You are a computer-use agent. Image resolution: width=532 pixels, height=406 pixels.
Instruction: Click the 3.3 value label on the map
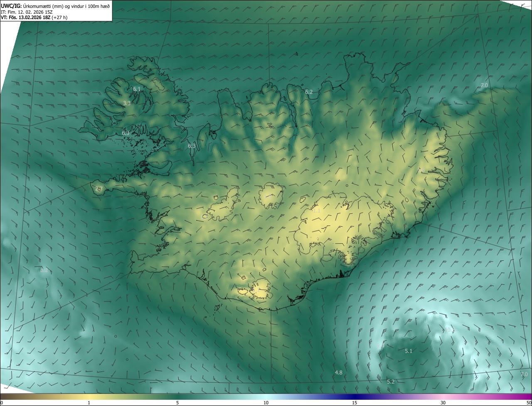point(127,103)
